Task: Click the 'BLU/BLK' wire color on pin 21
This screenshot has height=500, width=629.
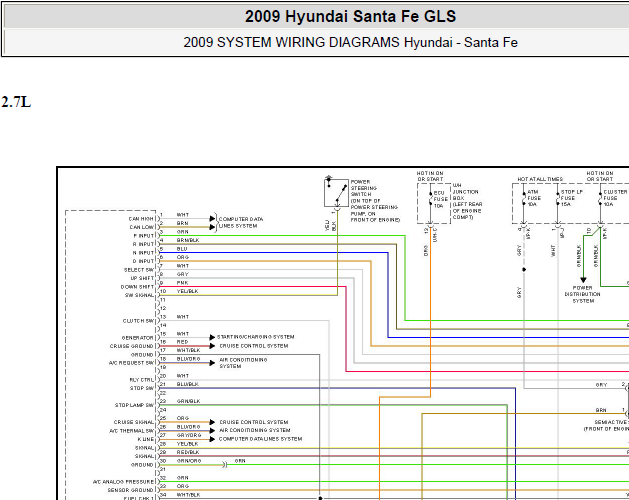Action: (188, 384)
